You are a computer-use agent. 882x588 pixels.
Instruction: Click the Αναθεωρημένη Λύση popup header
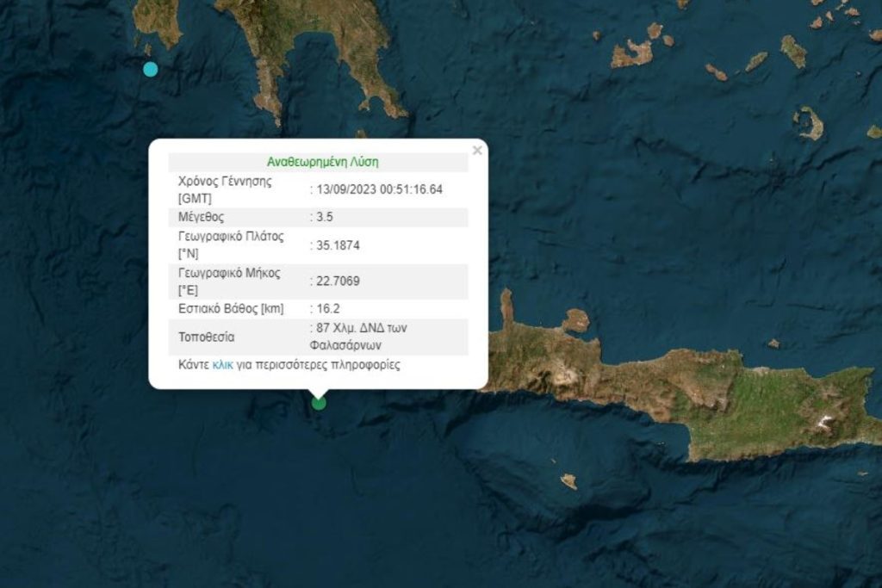(x=322, y=162)
